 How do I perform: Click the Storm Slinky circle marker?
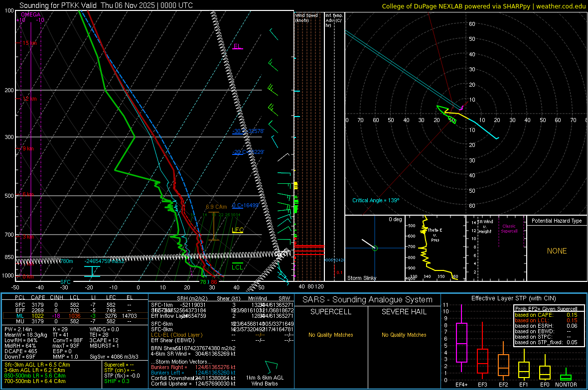375,248
